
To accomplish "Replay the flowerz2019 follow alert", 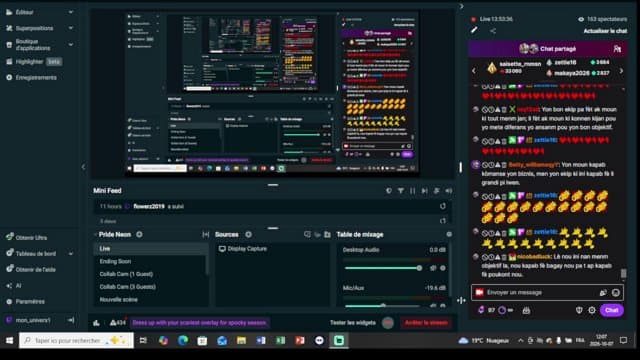I will tap(443, 207).
